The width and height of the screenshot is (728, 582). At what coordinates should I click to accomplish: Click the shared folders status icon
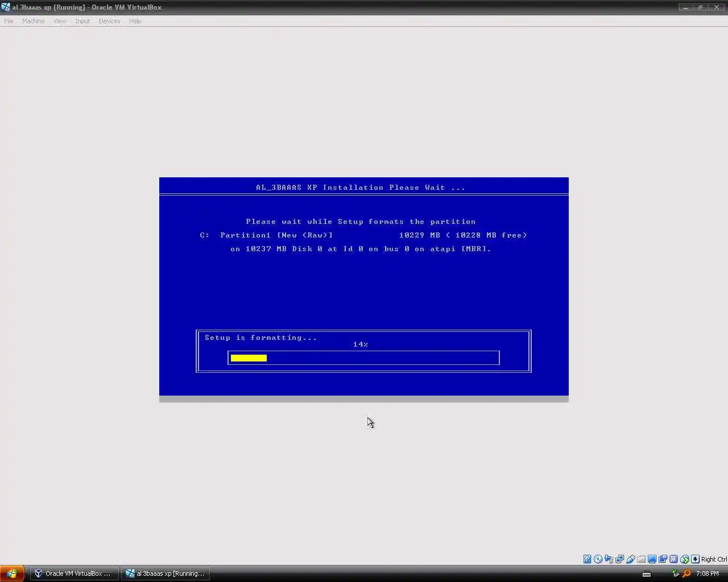[x=641, y=559]
